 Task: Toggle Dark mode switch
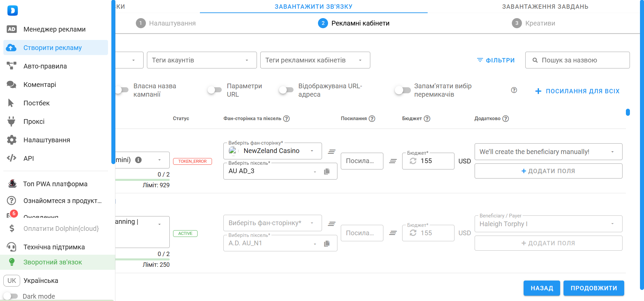click(11, 296)
